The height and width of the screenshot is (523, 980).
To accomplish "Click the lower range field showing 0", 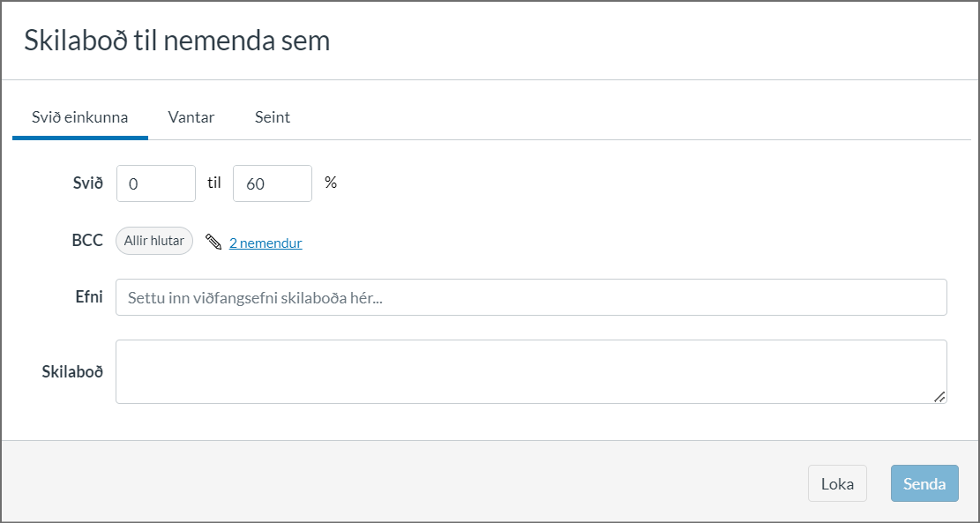I will pos(155,183).
